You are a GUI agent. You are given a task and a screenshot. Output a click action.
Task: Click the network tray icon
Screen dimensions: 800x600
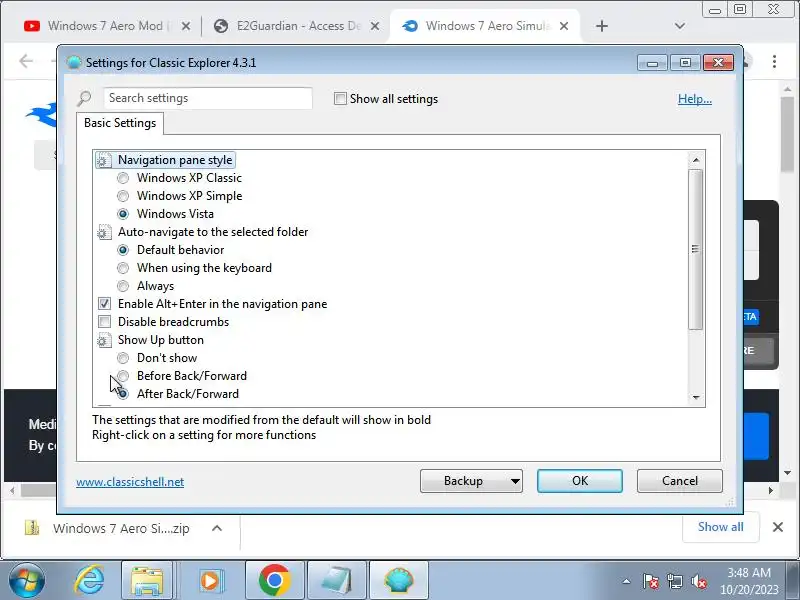[675, 581]
